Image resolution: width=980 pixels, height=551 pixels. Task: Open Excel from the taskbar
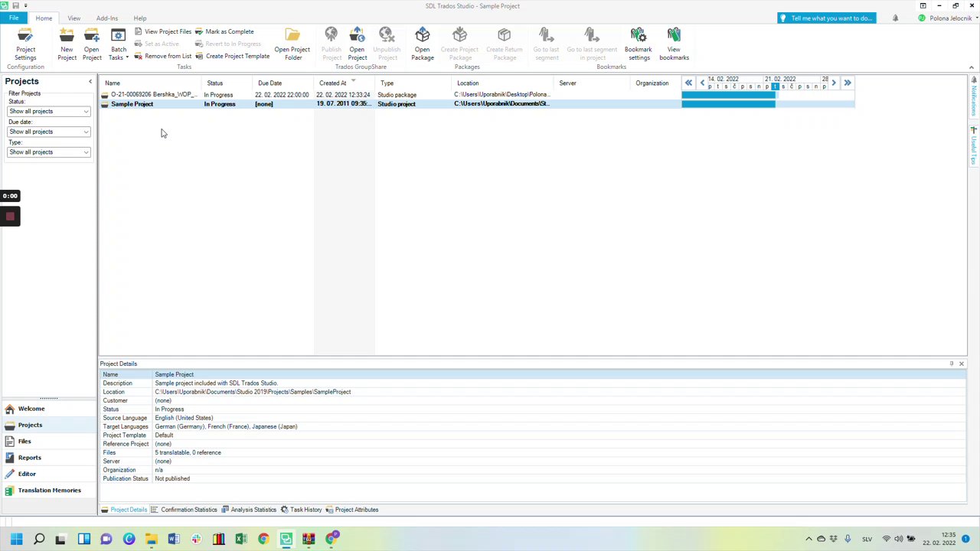pyautogui.click(x=241, y=539)
